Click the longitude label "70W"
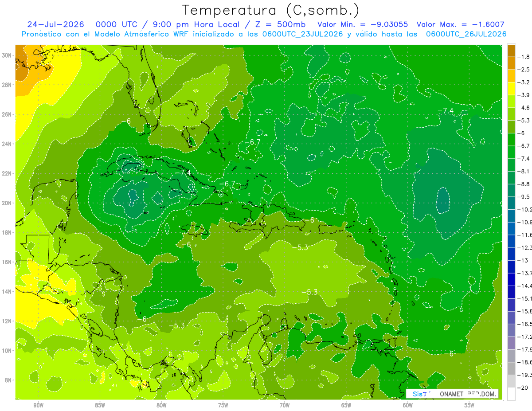This screenshot has width=532, height=411. click(x=285, y=405)
